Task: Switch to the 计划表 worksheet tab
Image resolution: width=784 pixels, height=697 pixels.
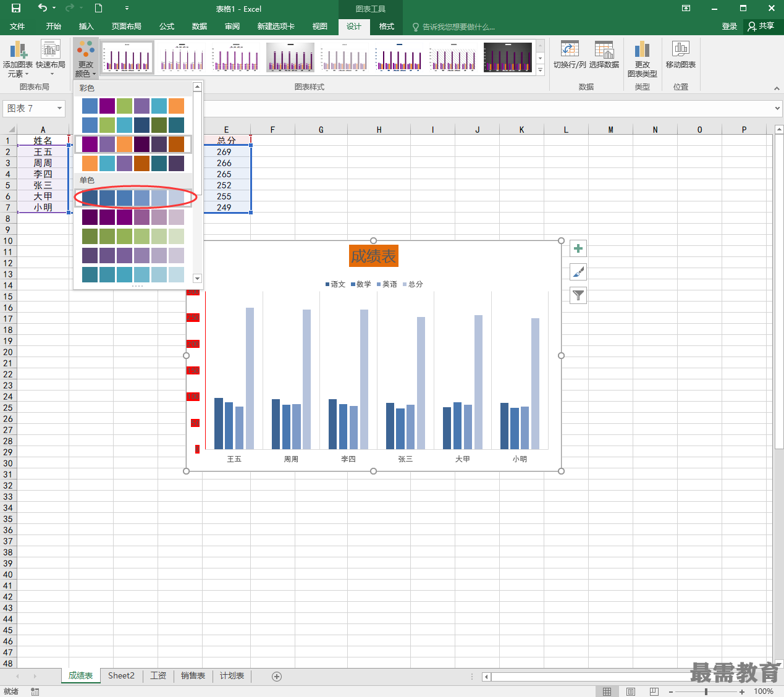Action: [x=232, y=676]
